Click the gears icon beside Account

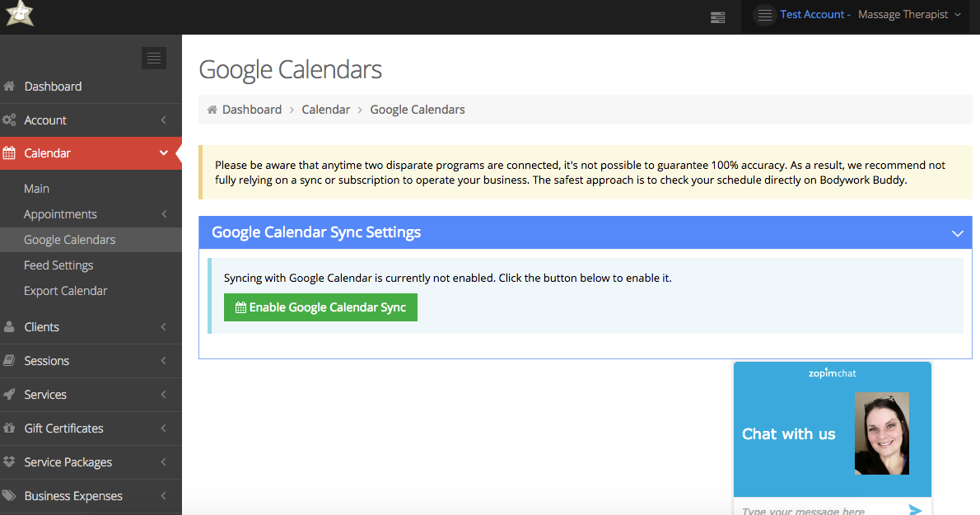(x=11, y=119)
